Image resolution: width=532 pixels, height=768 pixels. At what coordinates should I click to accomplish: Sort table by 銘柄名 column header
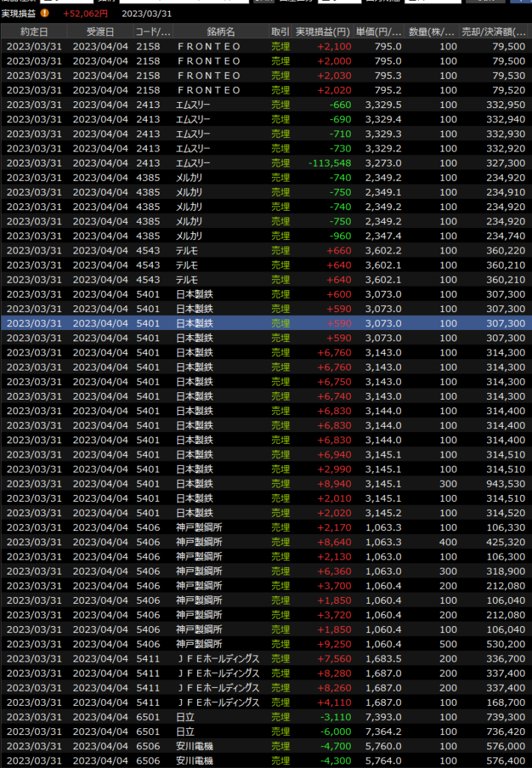tap(220, 31)
